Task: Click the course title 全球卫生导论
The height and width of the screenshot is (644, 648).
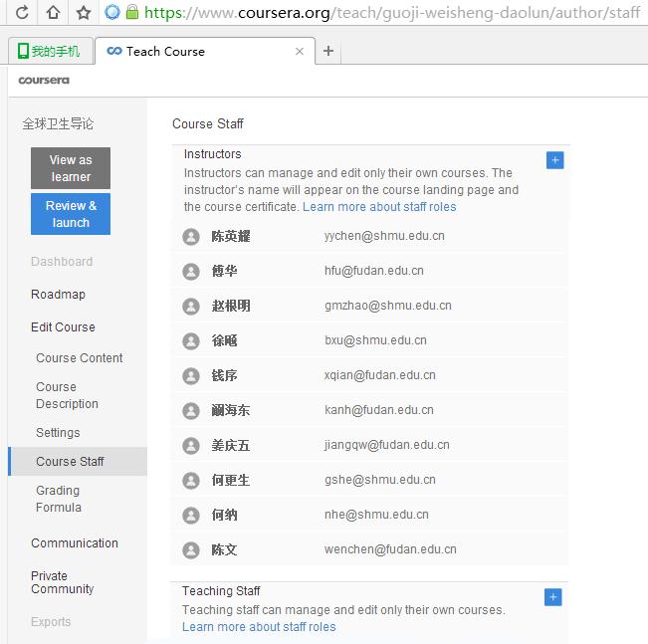Action: (x=58, y=123)
